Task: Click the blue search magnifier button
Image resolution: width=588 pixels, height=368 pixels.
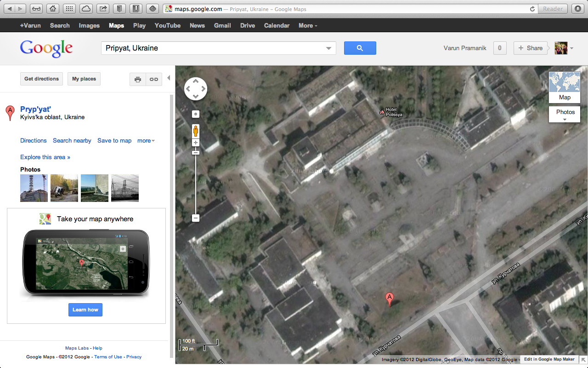Action: pos(360,48)
